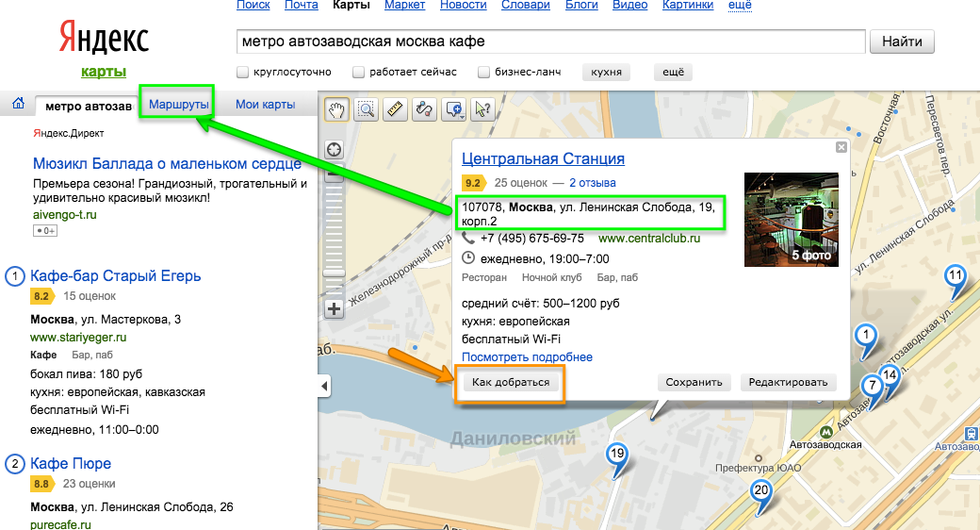Open the route drawing tool

pyautogui.click(x=424, y=110)
